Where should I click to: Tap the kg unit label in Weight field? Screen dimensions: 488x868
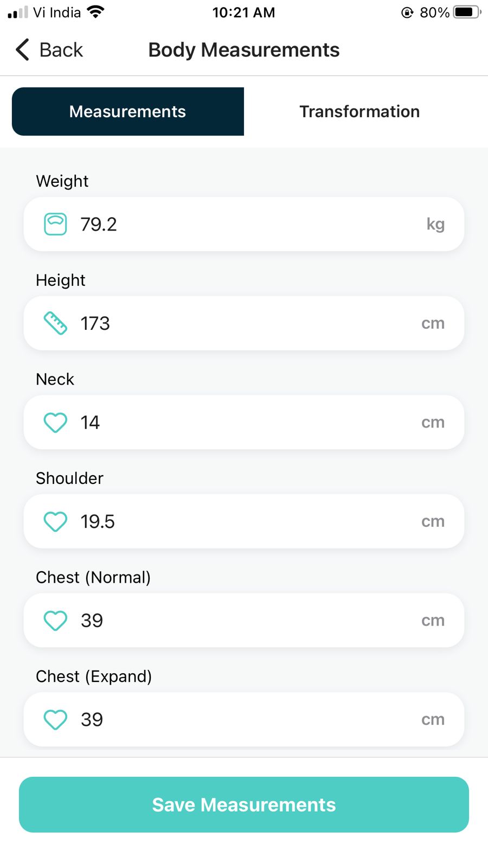coord(435,224)
